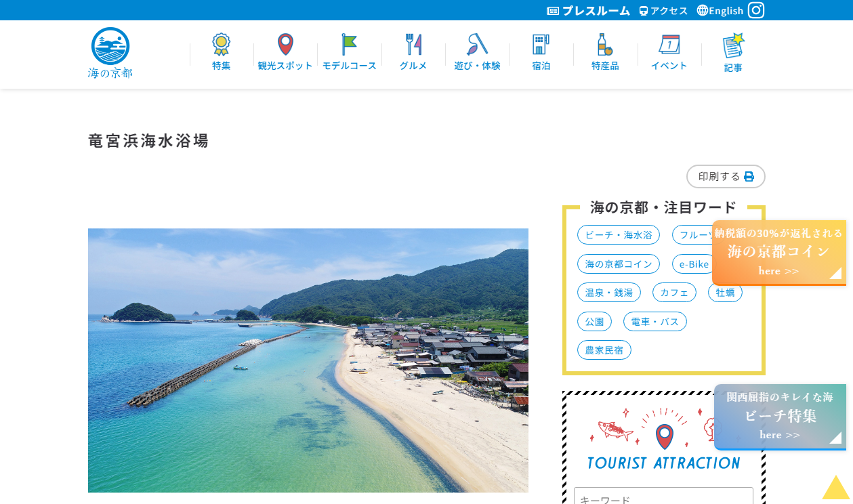Click the 海の京都 site logo
853x504 pixels.
click(x=110, y=53)
